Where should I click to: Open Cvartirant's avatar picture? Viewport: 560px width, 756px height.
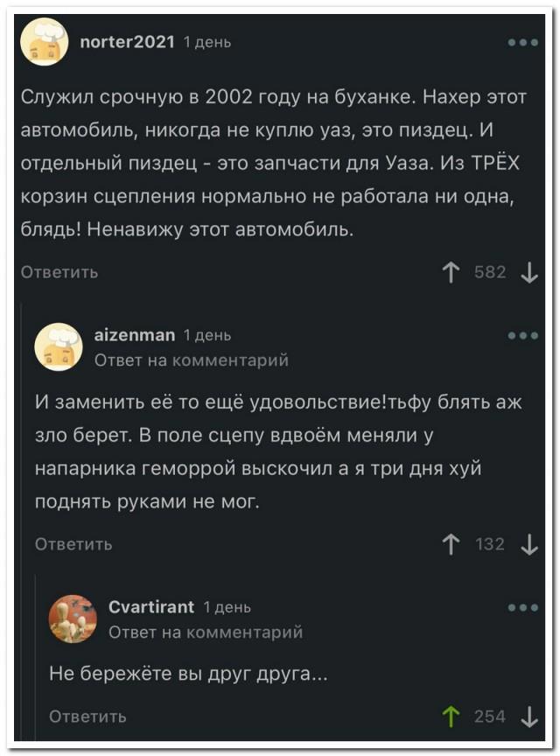click(x=73, y=619)
